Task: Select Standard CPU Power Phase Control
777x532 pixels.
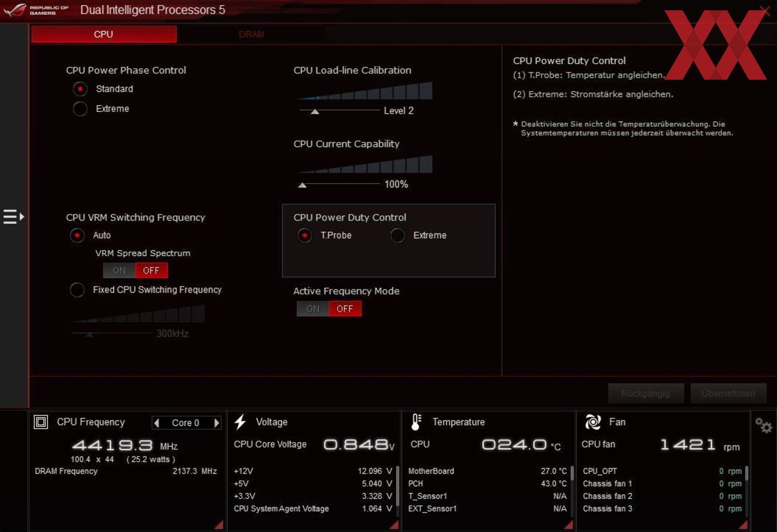Action: (x=80, y=89)
